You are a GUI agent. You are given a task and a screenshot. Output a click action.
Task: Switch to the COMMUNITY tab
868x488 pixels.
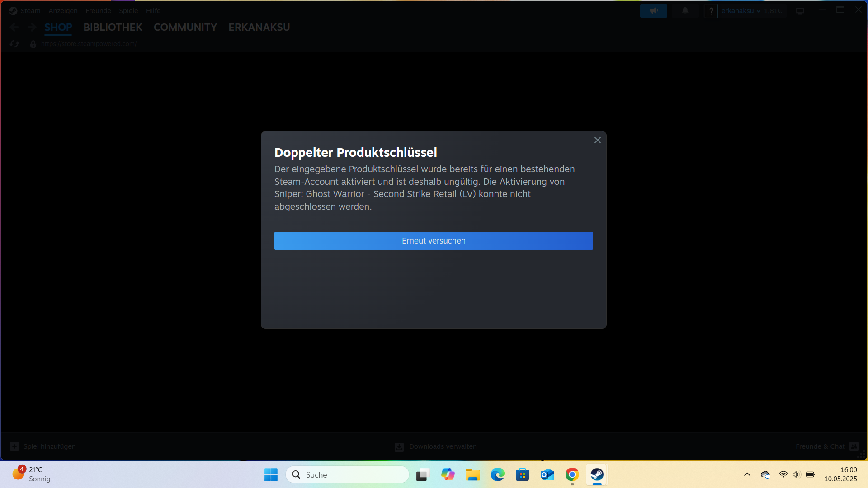185,27
